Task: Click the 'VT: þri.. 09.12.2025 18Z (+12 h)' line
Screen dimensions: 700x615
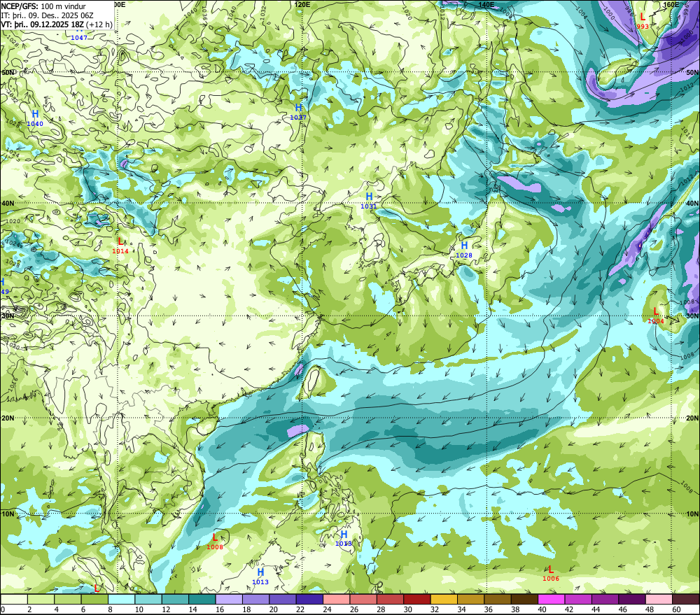Action: pyautogui.click(x=57, y=24)
